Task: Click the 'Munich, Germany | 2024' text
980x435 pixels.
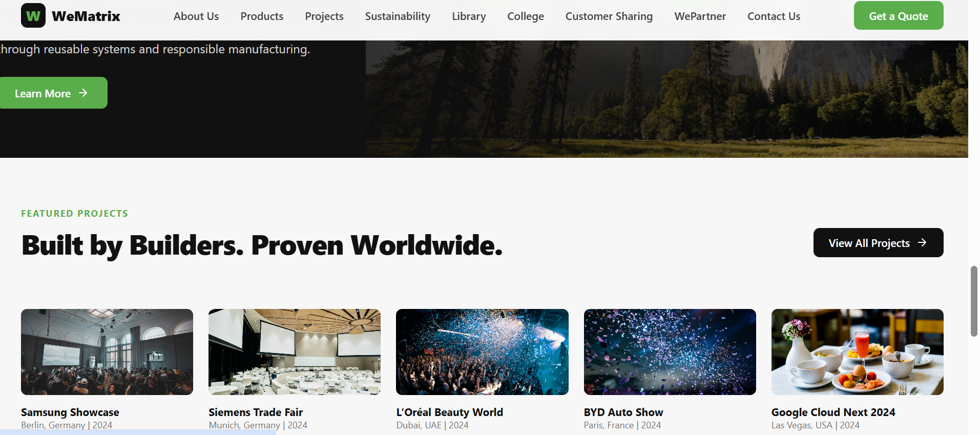Action: pos(258,425)
